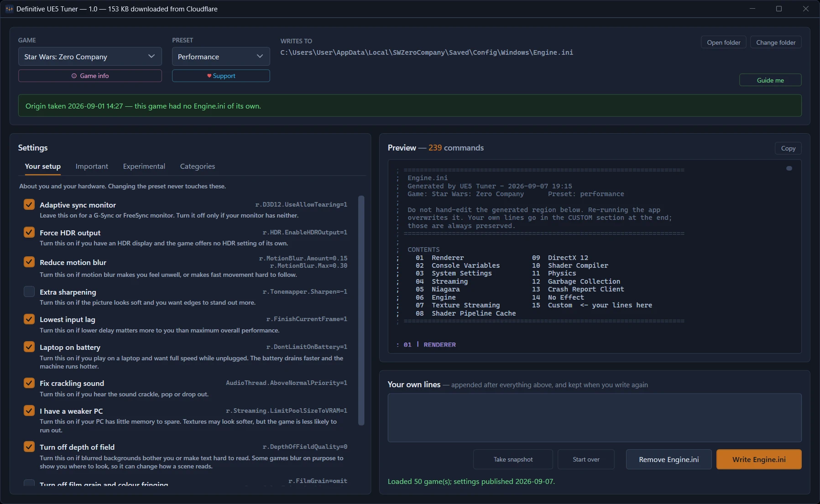Click the Niagara contents entry

(445, 289)
